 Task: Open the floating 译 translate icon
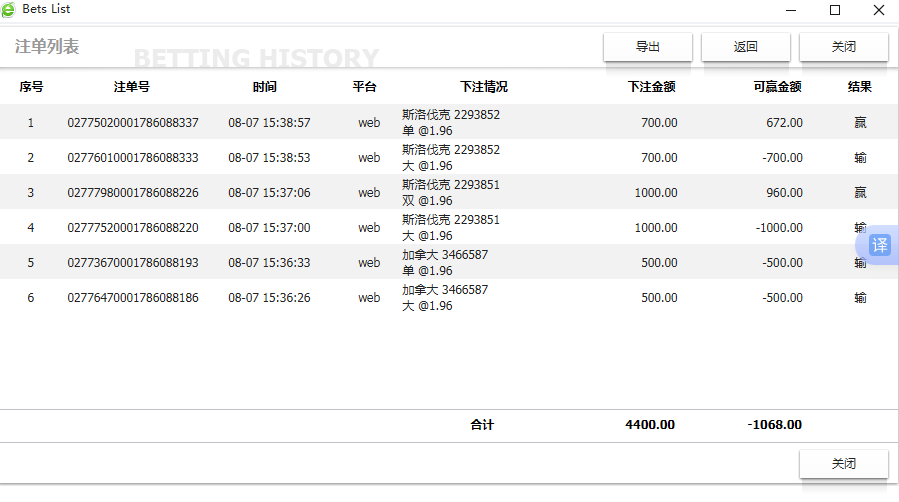(880, 245)
